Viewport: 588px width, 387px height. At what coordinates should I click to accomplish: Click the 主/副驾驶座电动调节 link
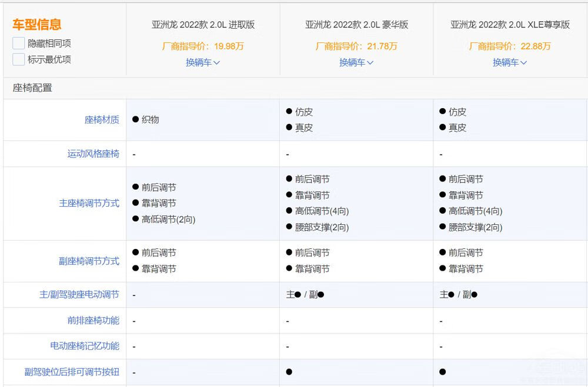tap(80, 294)
